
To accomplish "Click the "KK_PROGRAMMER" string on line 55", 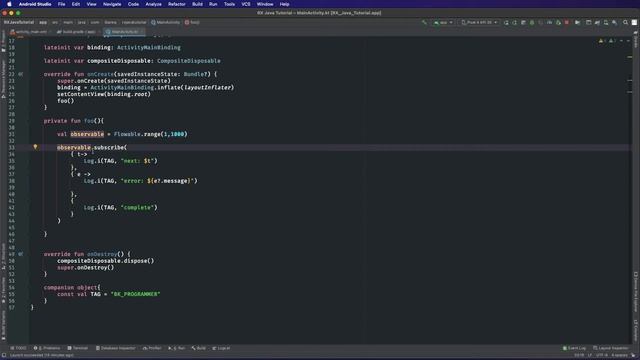I will click(136, 294).
